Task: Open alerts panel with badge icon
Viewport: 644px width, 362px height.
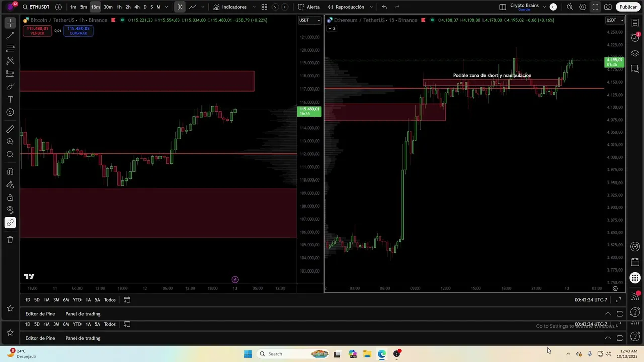Action: click(635, 37)
